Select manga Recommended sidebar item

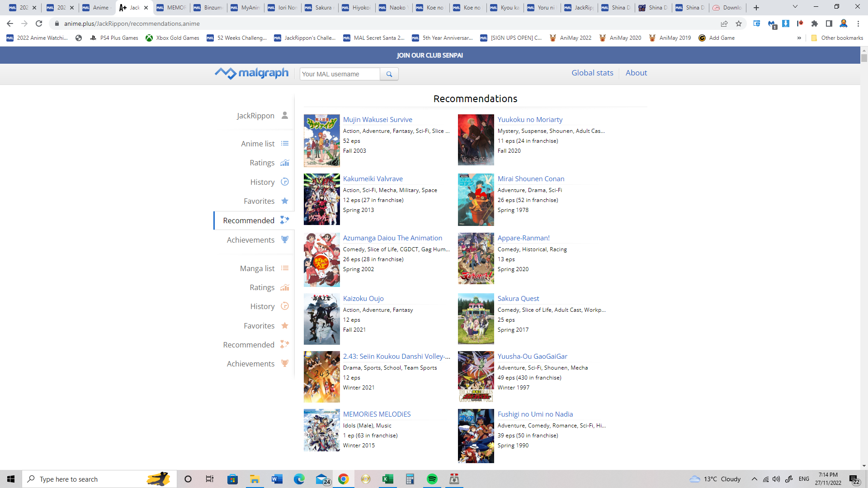pyautogui.click(x=249, y=345)
